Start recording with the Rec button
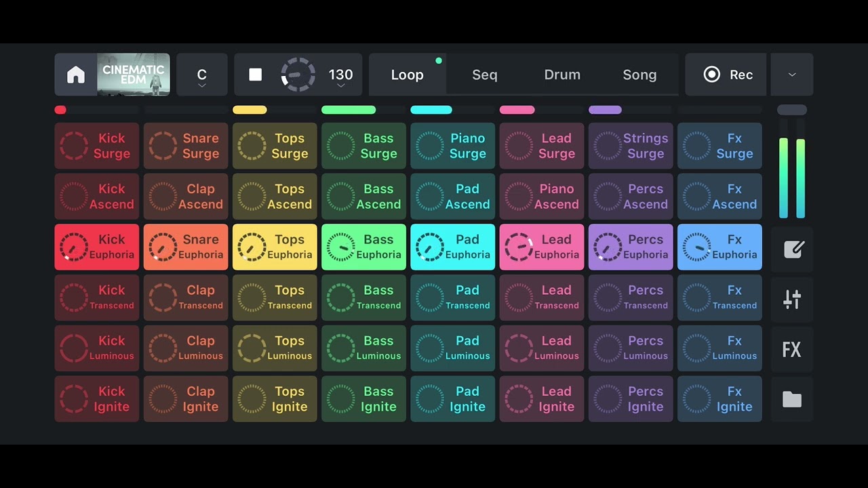868x488 pixels. (x=726, y=75)
